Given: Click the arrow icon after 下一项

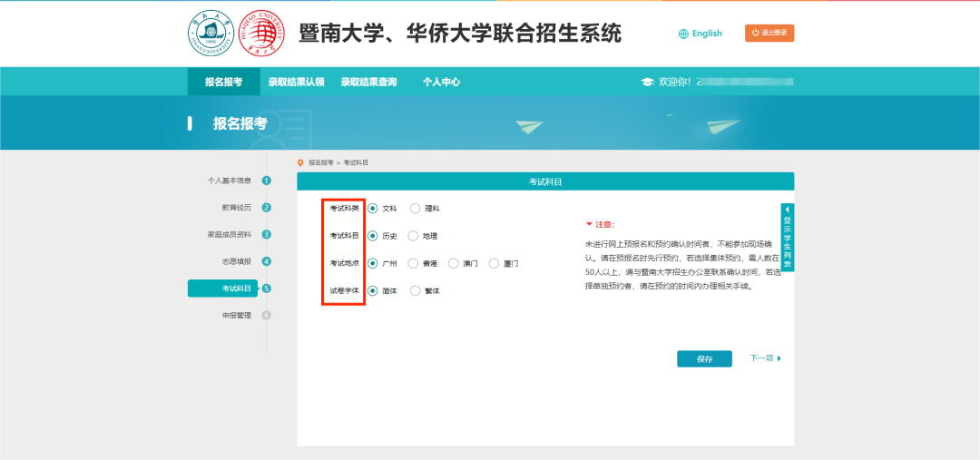Looking at the screenshot, I should point(779,358).
